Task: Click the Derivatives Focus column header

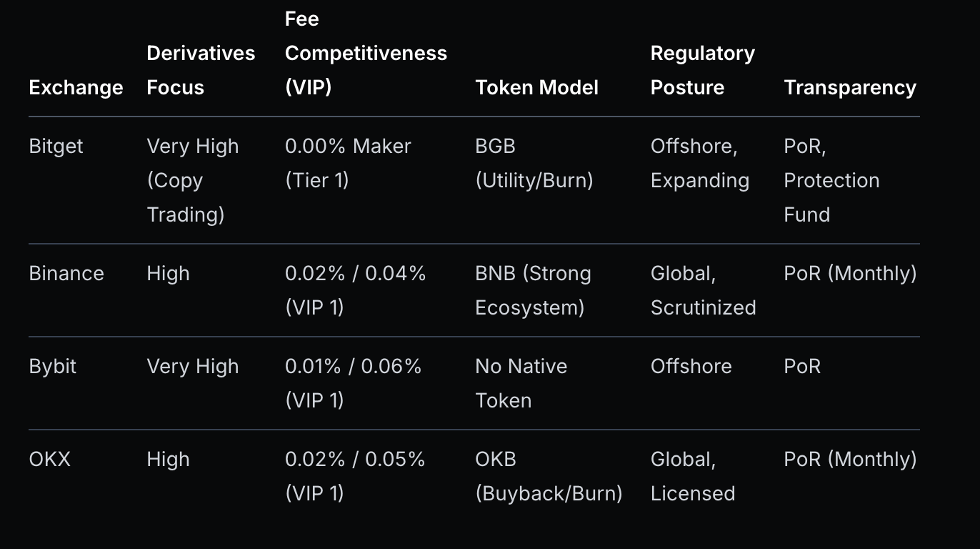Action: click(200, 70)
